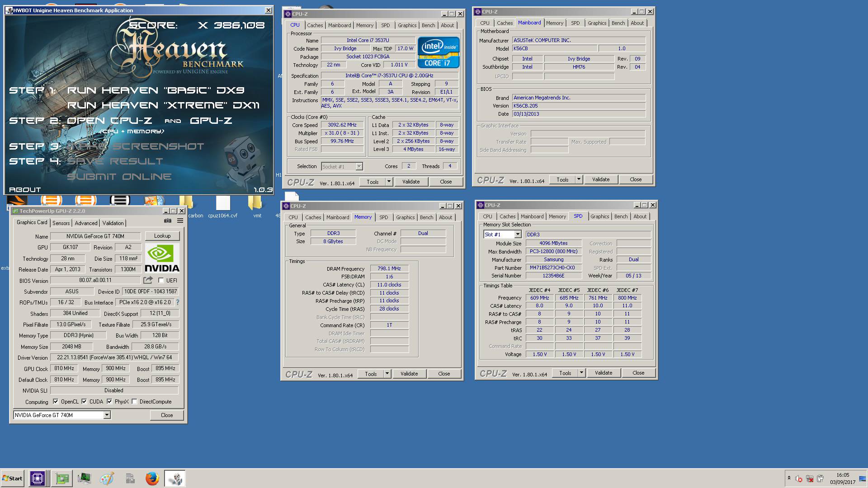Select the vmt folder on the desktop

pos(255,203)
